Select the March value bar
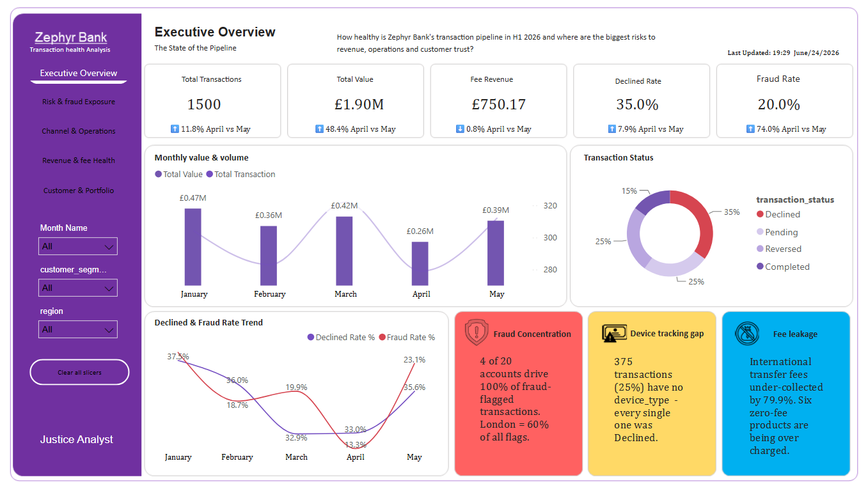868x484 pixels. pyautogui.click(x=344, y=251)
